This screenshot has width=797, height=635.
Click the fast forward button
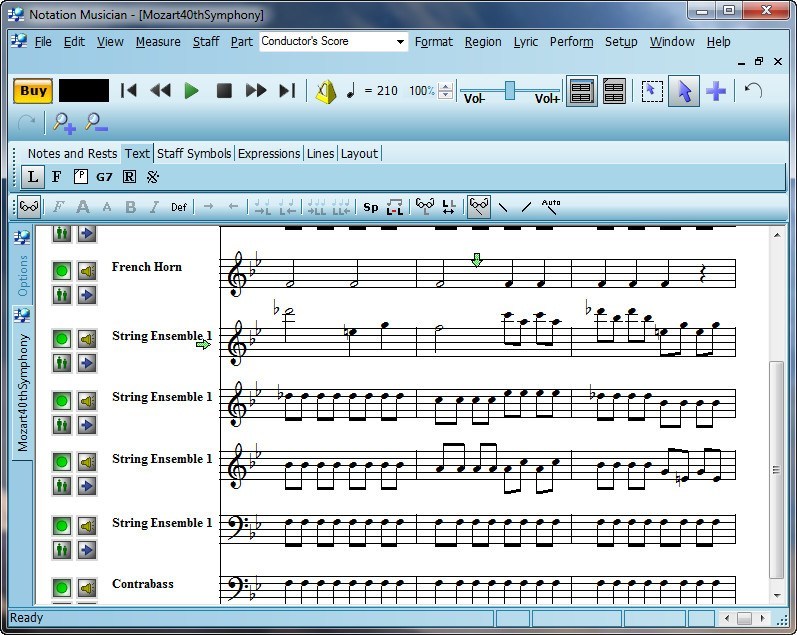tap(256, 91)
